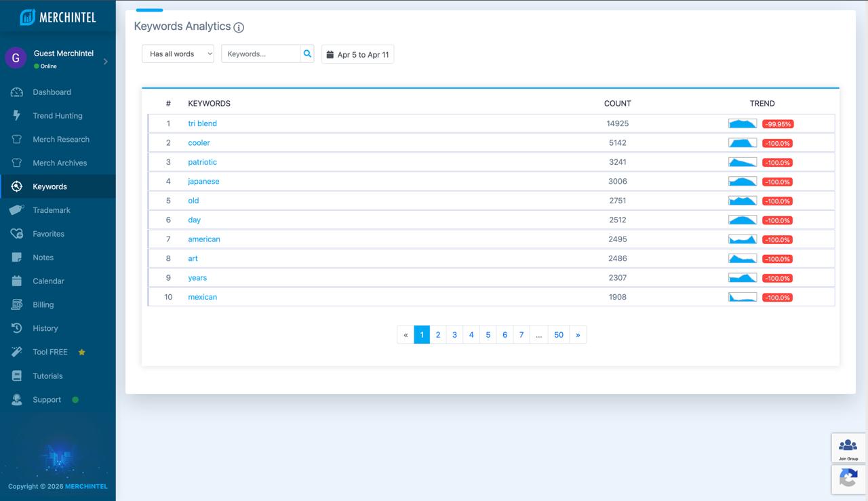Expand the Guest MerchIntel profile chevron
Viewport: 868px width, 501px height.
tap(106, 62)
